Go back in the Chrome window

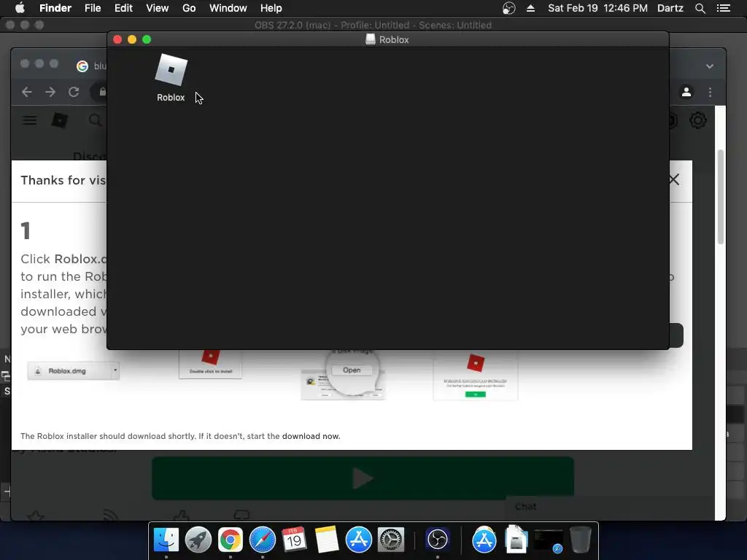point(27,92)
